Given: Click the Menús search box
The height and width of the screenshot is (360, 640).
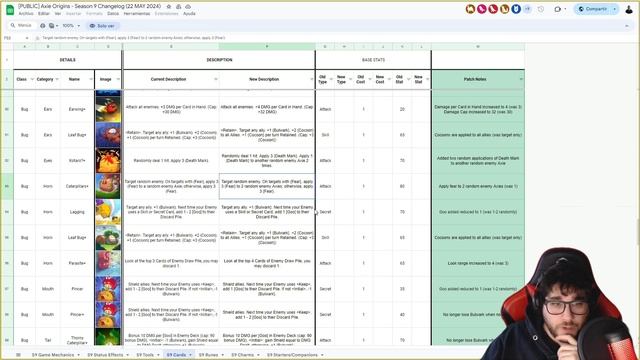Looking at the screenshot, I should [21, 25].
